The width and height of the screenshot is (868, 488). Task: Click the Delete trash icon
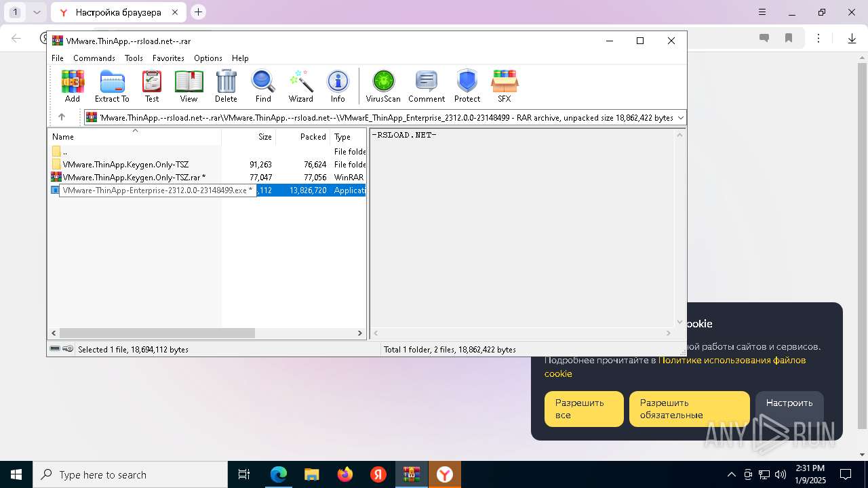tap(226, 86)
